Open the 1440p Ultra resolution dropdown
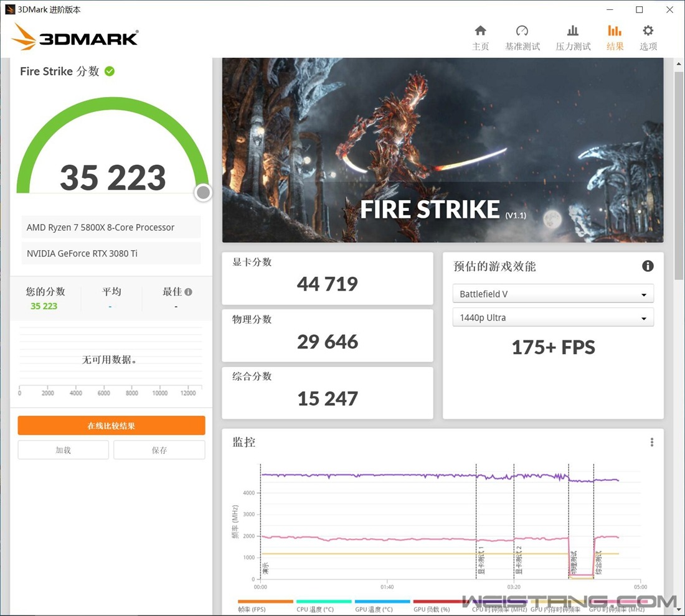This screenshot has width=685, height=616. pyautogui.click(x=553, y=317)
